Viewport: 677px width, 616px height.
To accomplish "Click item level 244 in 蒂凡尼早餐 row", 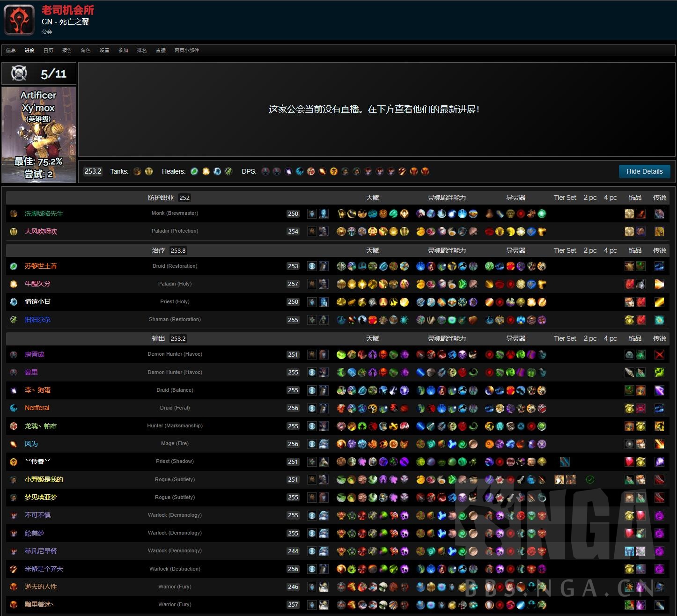I will point(293,551).
